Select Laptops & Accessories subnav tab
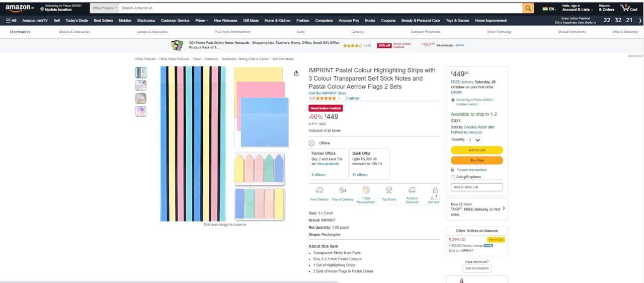Viewport: 644px width, 283px height. pos(152,32)
